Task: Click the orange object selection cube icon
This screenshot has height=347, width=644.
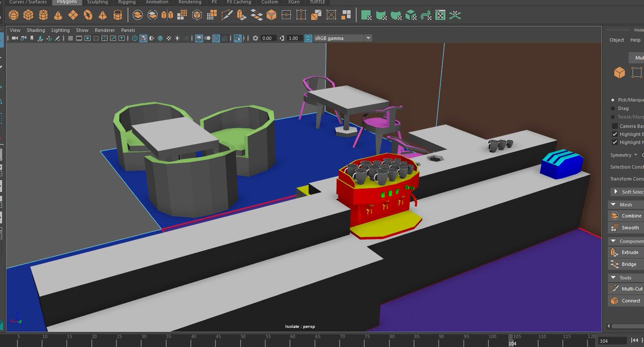Action: click(x=619, y=72)
